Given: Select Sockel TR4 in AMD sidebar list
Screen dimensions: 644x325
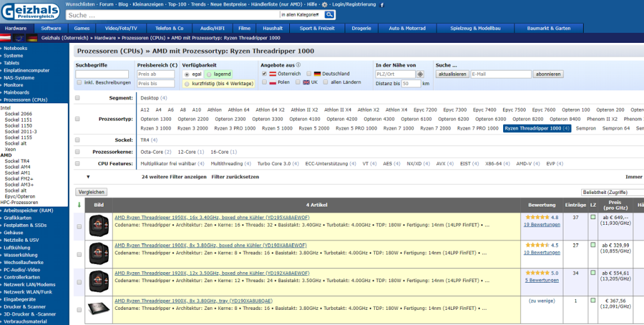Looking at the screenshot, I should point(17,161).
